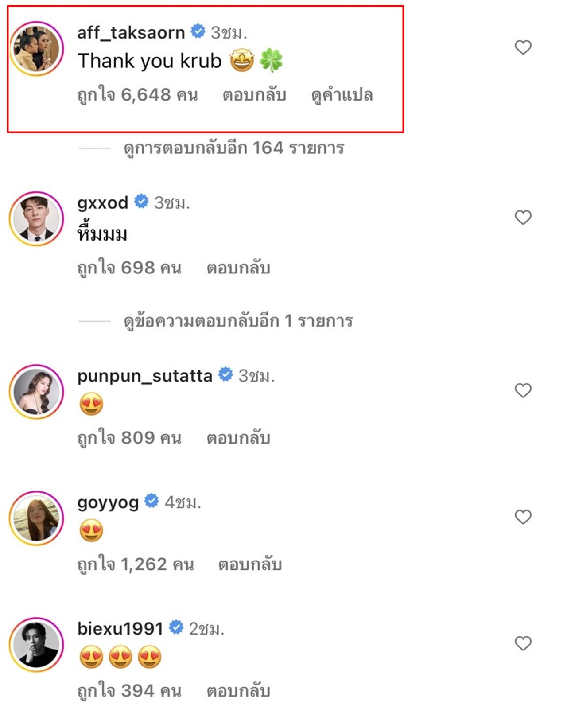Show translation of the "Thank you krub" comment
567x728 pixels.
342,95
